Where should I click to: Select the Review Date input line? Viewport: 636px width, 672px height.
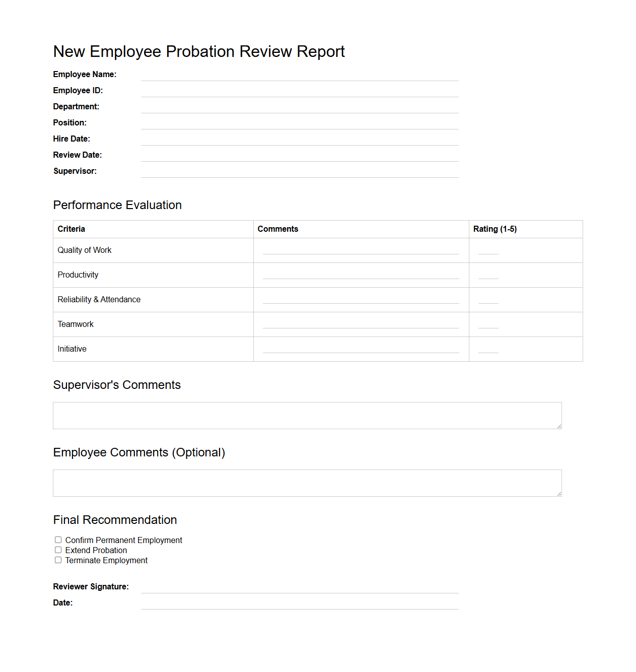coord(299,157)
